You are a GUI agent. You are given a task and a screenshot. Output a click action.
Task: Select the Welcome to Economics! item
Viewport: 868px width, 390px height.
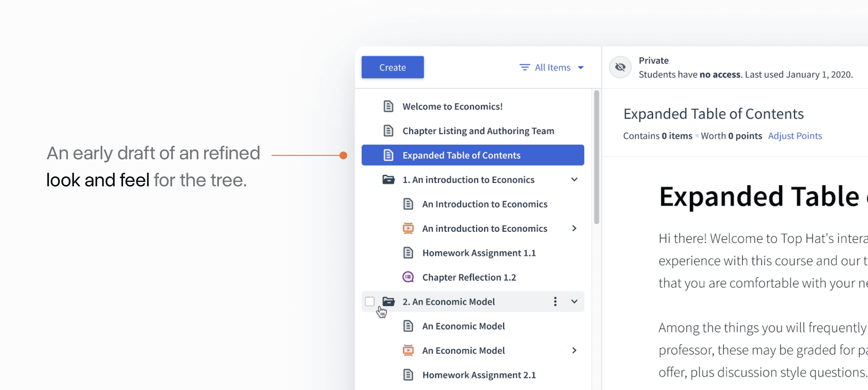tap(452, 106)
